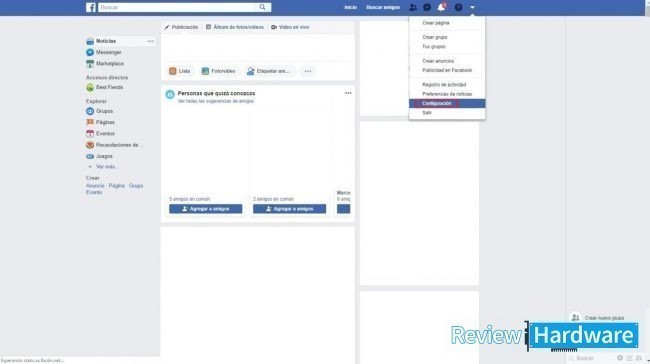Screen dimensions: 650x364
Task: Click the first Agregar a amigos button
Action: coord(206,209)
